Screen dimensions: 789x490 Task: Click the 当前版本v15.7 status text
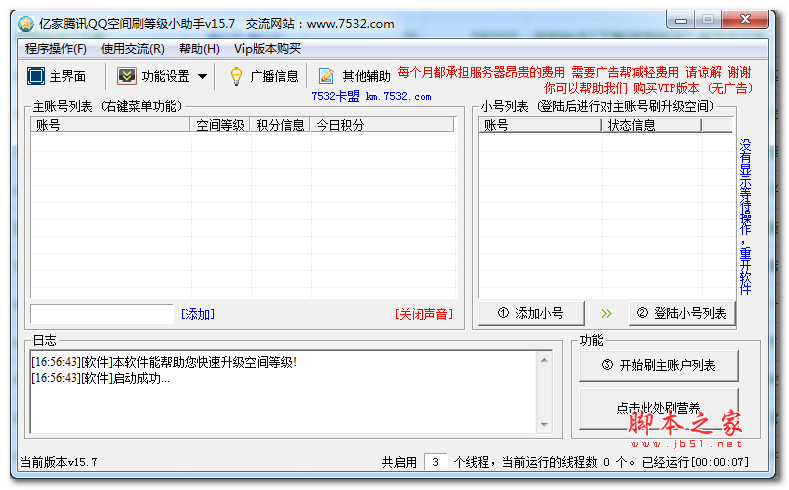coord(59,462)
